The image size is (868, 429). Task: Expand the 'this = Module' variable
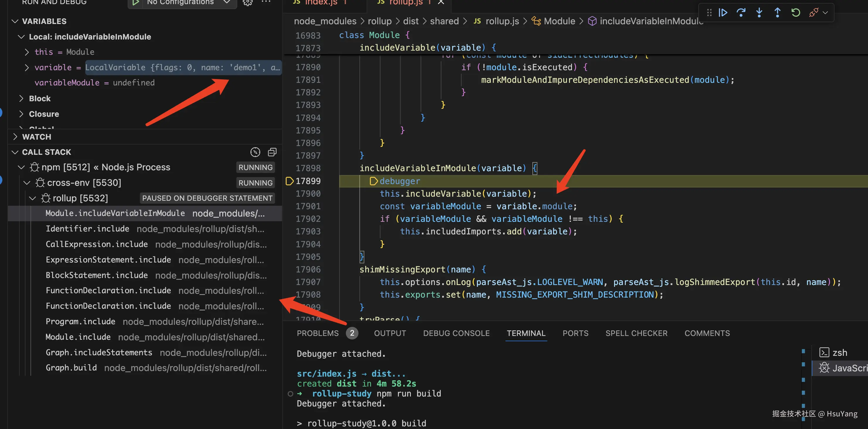point(27,52)
